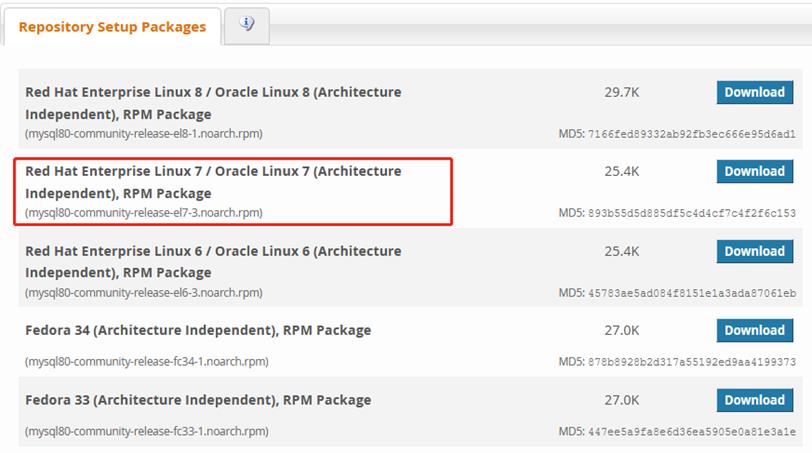Image resolution: width=812 pixels, height=453 pixels.
Task: Select the Red Hat Enterprise Linux 6 title
Action: point(213,261)
